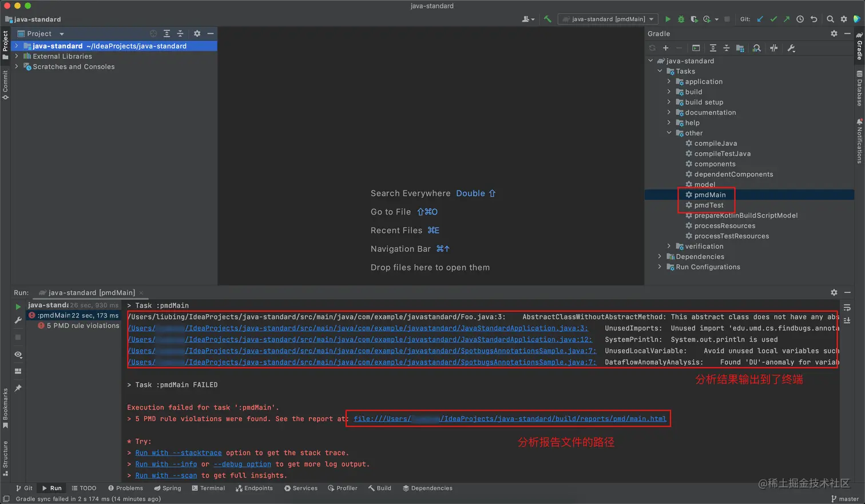The width and height of the screenshot is (865, 504).
Task: Click the master branch in status bar
Action: (x=844, y=499)
